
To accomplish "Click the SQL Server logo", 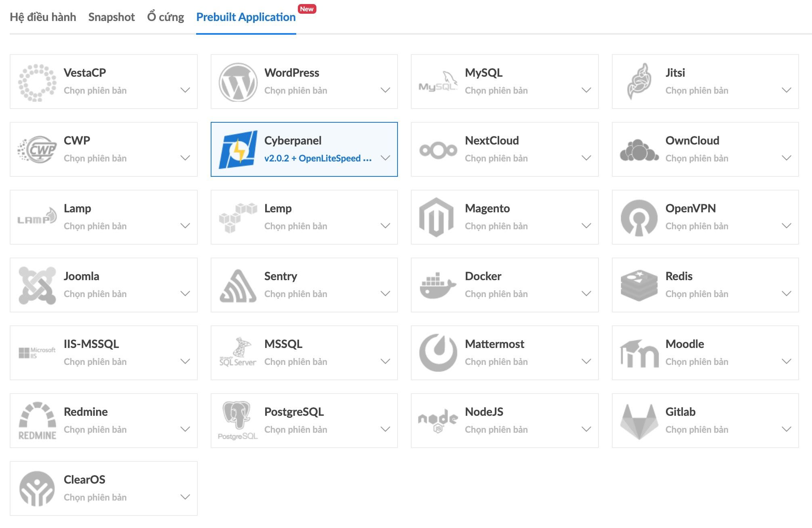I will point(238,352).
